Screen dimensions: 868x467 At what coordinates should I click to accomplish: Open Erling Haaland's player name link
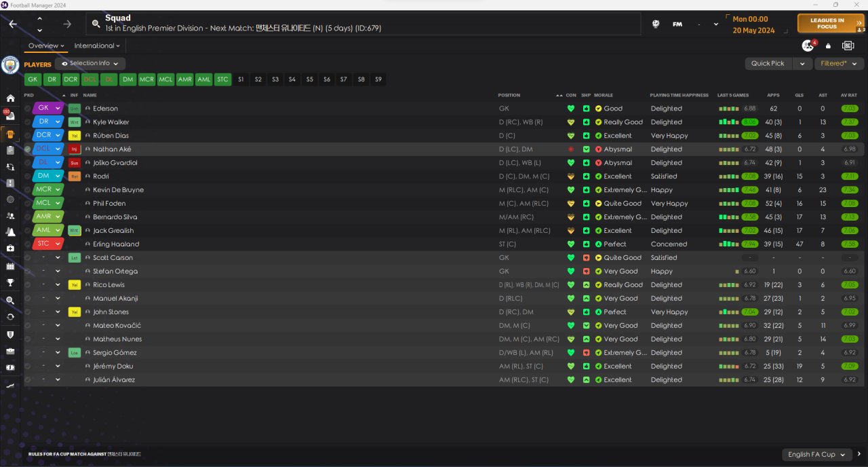point(116,244)
